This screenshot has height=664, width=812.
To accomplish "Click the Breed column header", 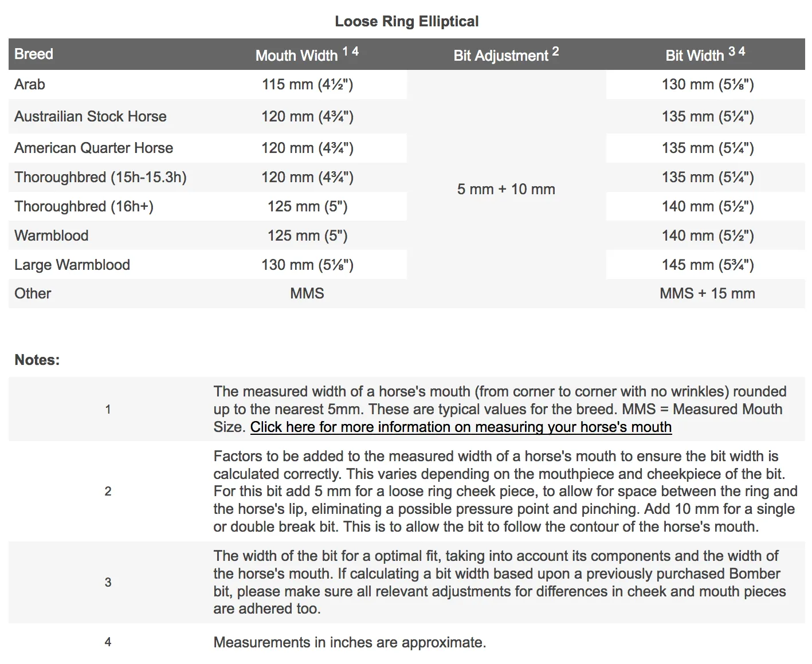I will point(34,54).
